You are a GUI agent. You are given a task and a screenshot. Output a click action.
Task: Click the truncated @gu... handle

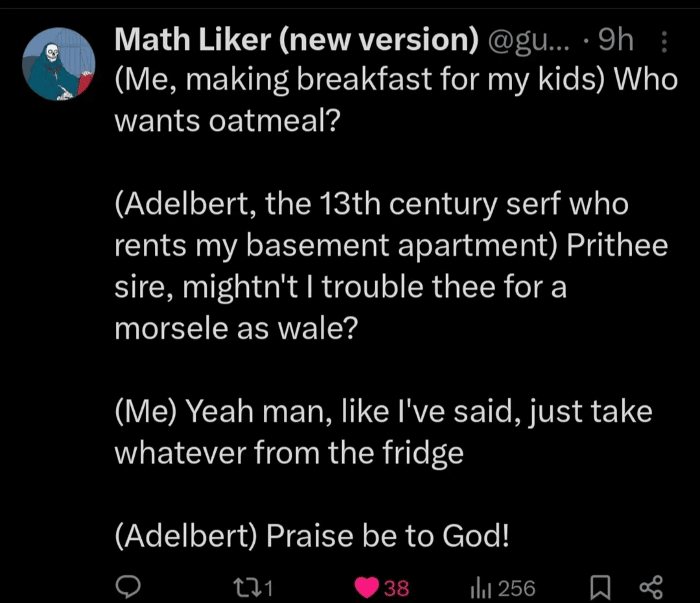pyautogui.click(x=529, y=41)
